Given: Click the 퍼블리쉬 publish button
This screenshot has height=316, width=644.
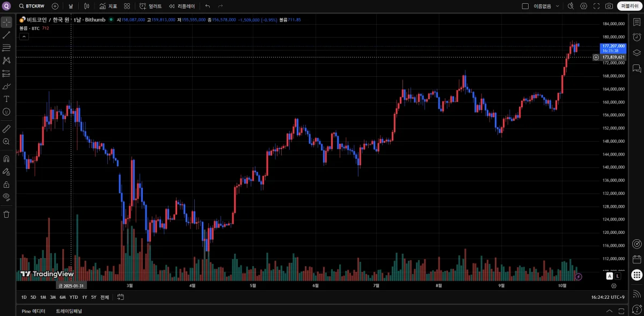Looking at the screenshot, I should click(630, 6).
